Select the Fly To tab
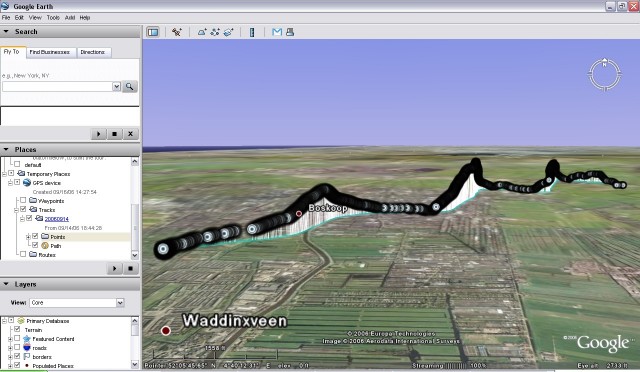Viewport: 640px width, 372px height. click(x=12, y=52)
